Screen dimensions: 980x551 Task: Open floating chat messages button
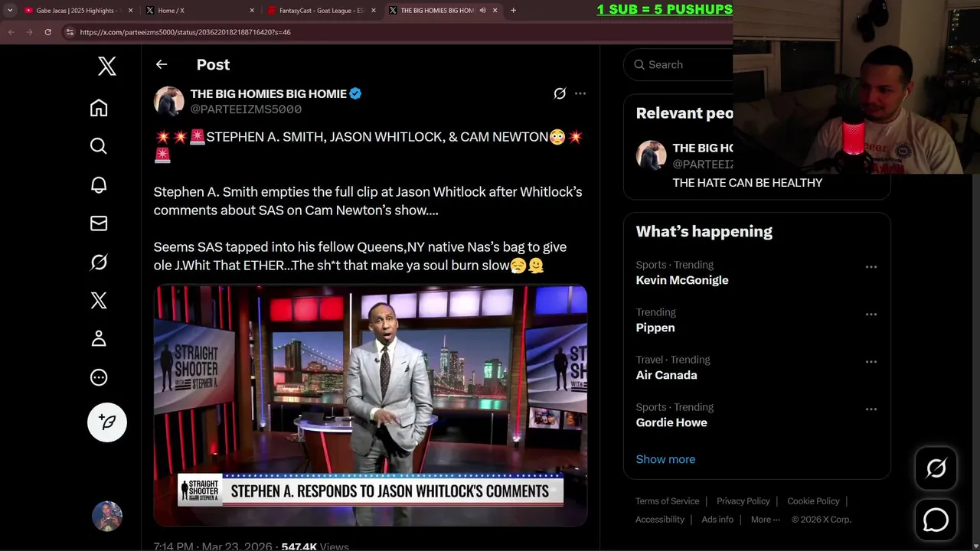point(936,520)
